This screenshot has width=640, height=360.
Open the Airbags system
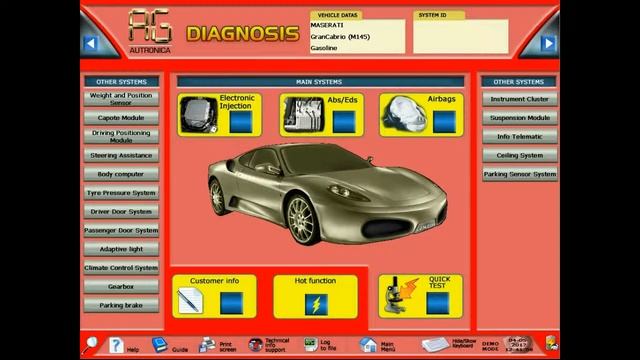[422, 115]
